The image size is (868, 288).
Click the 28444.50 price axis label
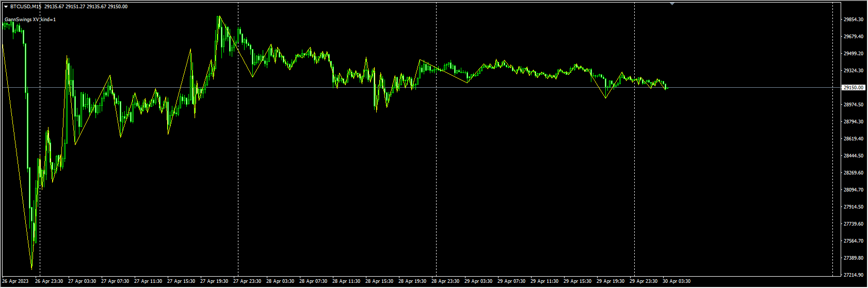(x=854, y=156)
